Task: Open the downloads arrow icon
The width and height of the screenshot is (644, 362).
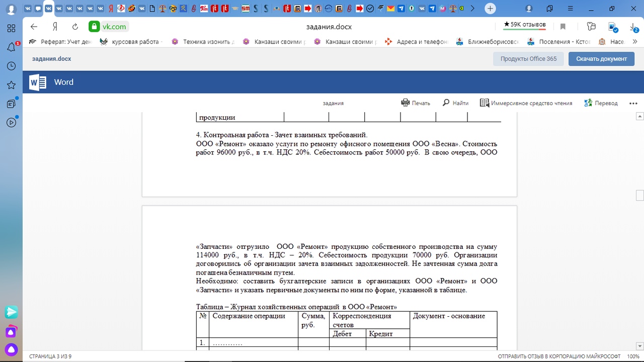Action: 634,27
